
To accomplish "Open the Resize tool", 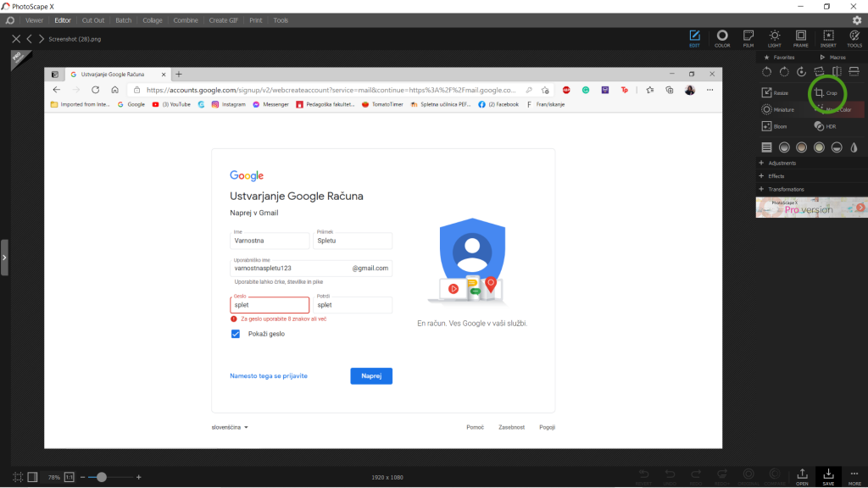I will point(775,93).
